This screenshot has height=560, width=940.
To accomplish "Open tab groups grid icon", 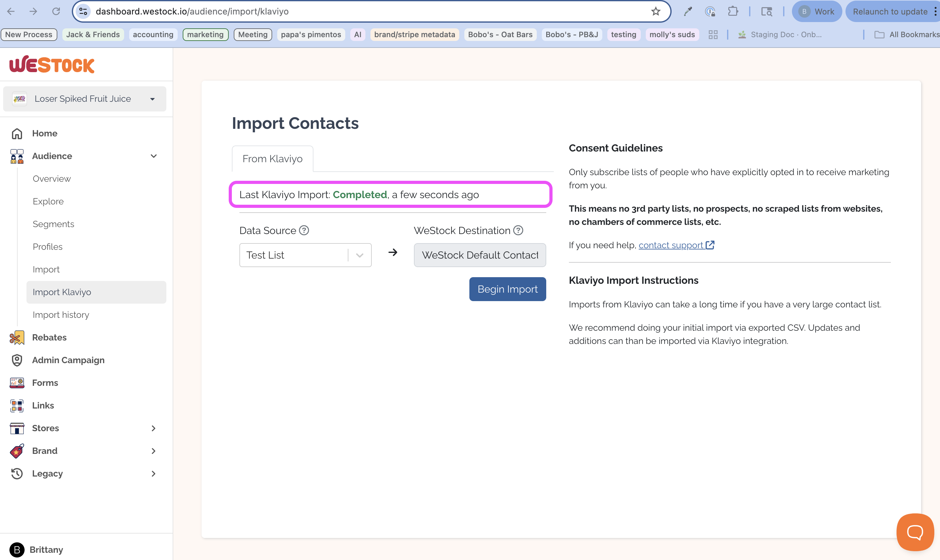I will click(713, 35).
